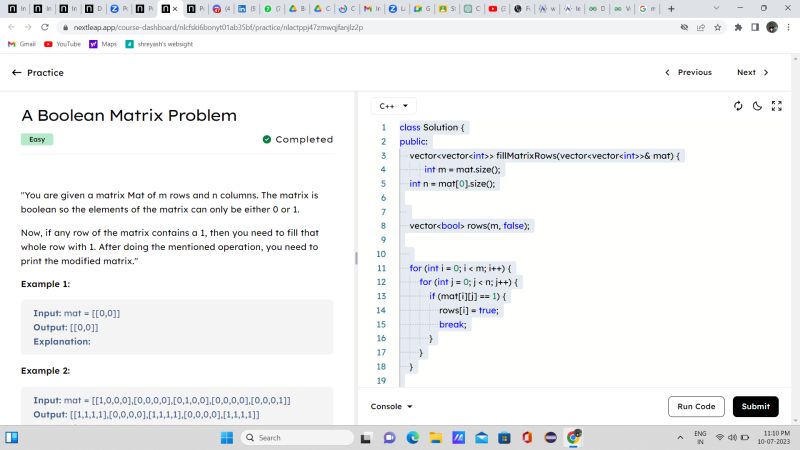Go to the Previous problem
Screen dimensions: 800x450
tap(688, 72)
